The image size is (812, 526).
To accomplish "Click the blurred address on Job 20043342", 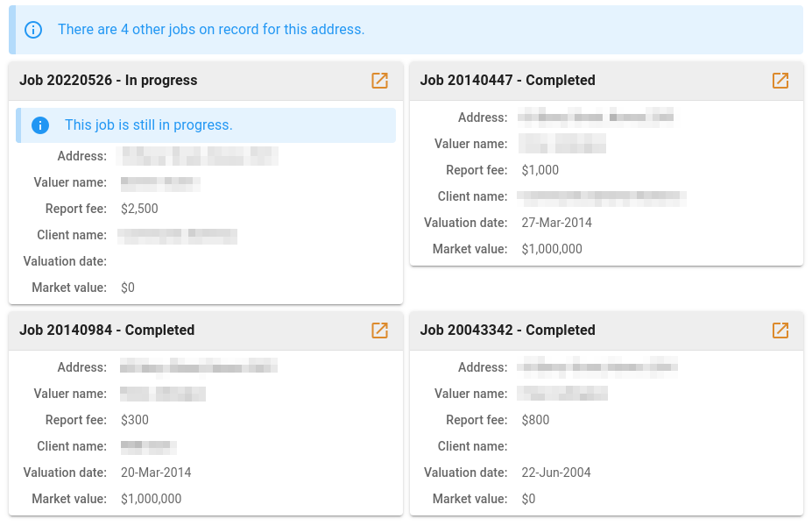I will click(x=600, y=366).
